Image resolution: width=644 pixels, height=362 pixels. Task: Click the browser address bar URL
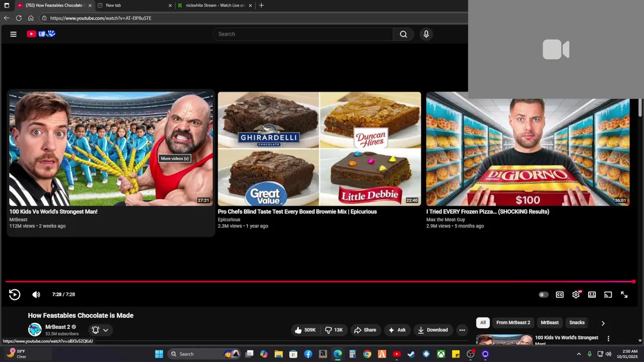101,18
